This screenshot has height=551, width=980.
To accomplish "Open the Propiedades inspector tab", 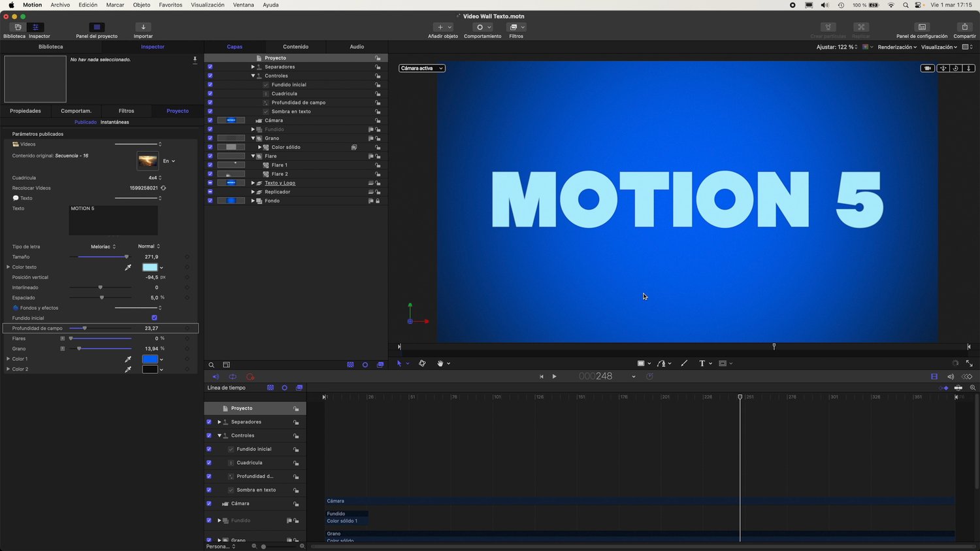I will point(25,111).
